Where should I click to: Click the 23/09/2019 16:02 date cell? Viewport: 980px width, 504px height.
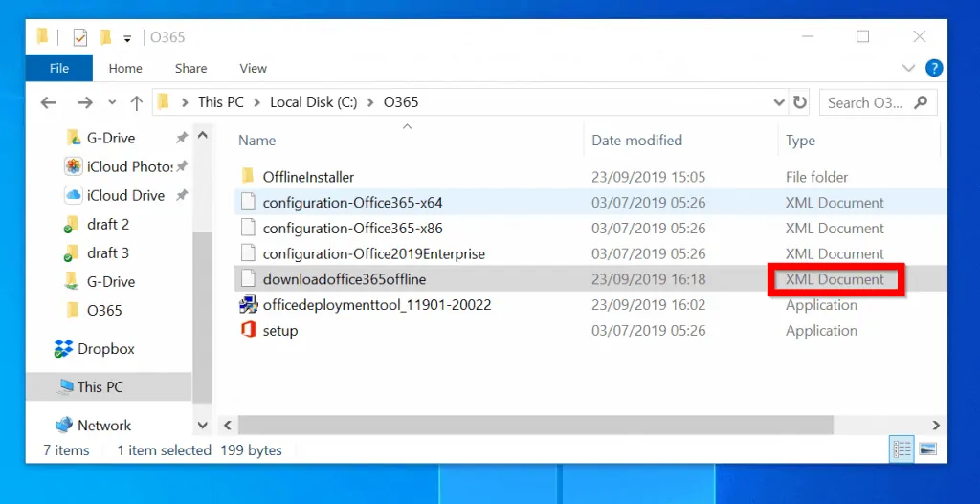pyautogui.click(x=648, y=305)
